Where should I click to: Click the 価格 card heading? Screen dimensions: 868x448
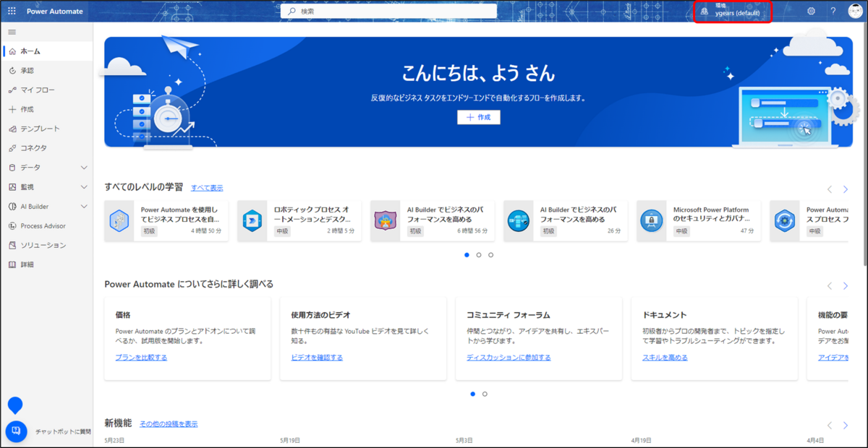(x=123, y=315)
